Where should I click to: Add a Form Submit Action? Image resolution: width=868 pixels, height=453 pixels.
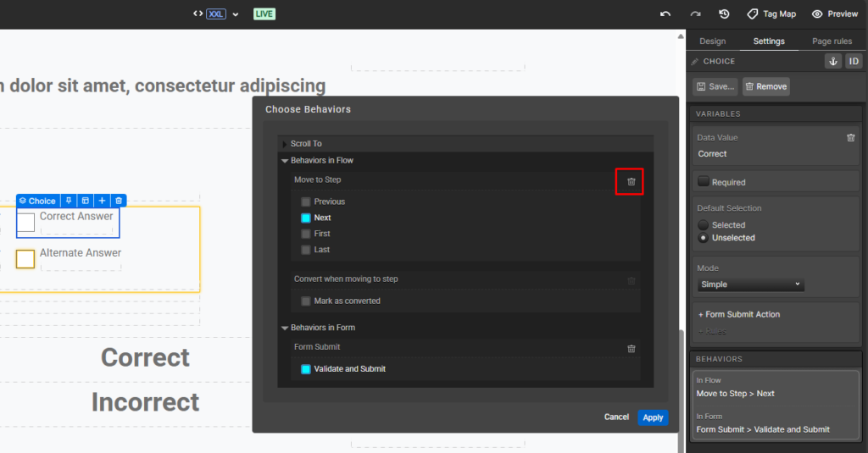click(x=739, y=314)
